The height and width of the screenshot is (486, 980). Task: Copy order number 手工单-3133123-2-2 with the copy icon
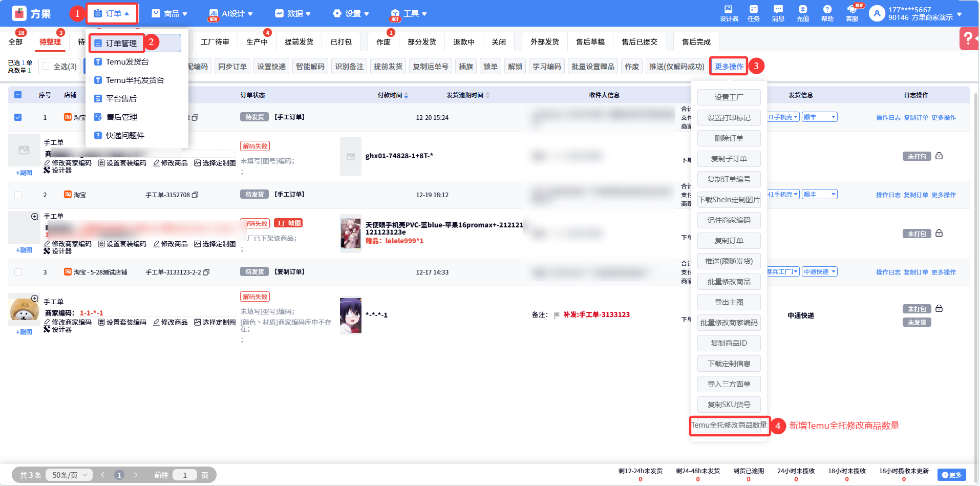206,272
